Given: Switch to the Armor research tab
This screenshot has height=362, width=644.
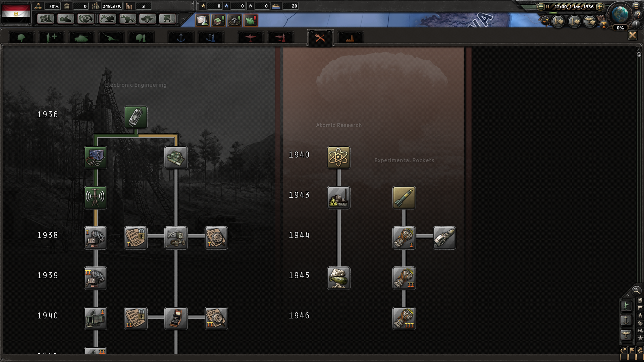Looking at the screenshot, I should click(x=81, y=38).
